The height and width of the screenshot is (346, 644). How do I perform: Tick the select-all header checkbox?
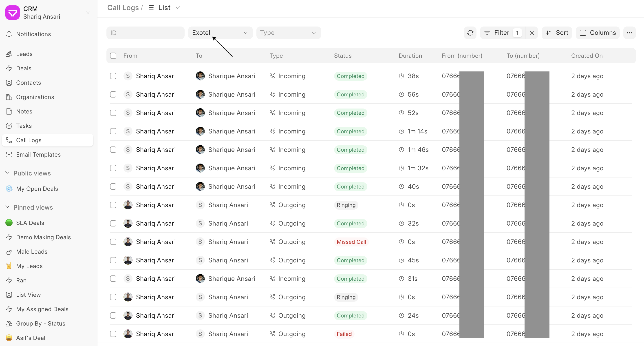pyautogui.click(x=113, y=56)
